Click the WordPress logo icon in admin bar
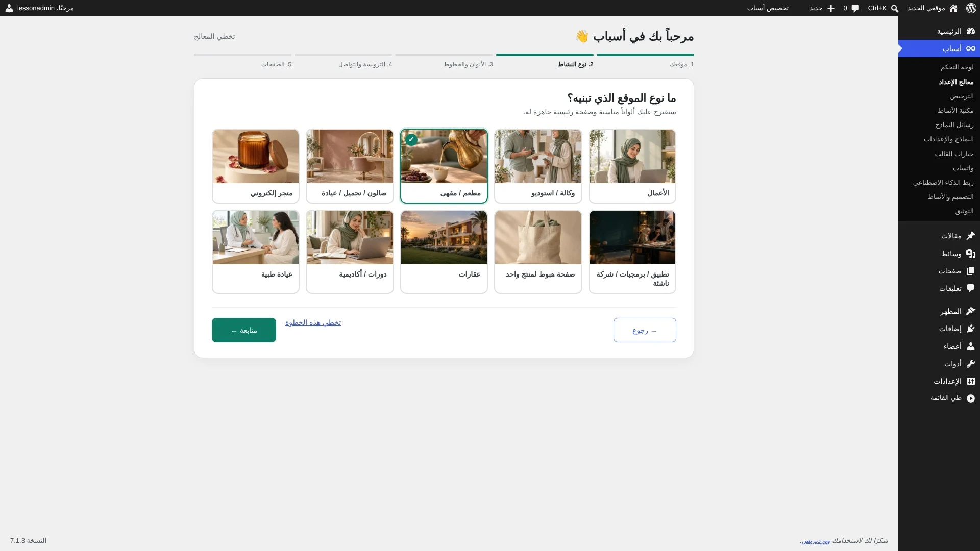The width and height of the screenshot is (980, 551). coord(971,8)
